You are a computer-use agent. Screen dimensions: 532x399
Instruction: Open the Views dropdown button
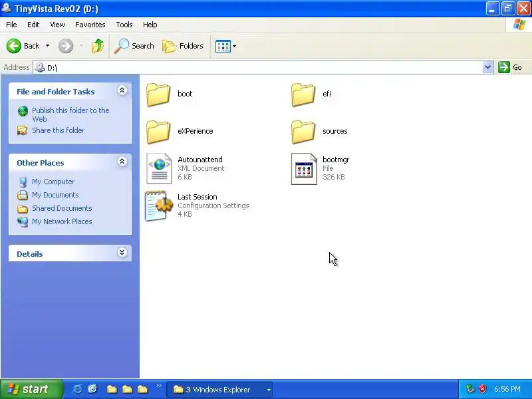tap(225, 46)
